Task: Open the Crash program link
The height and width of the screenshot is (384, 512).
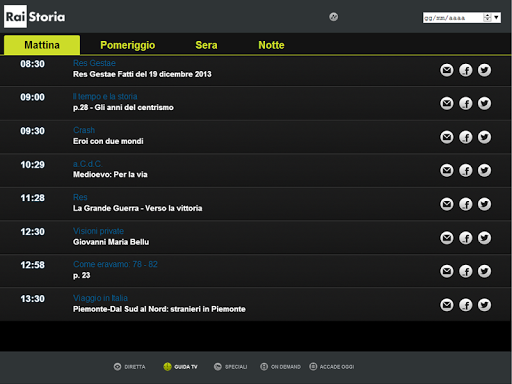Action: (x=84, y=130)
